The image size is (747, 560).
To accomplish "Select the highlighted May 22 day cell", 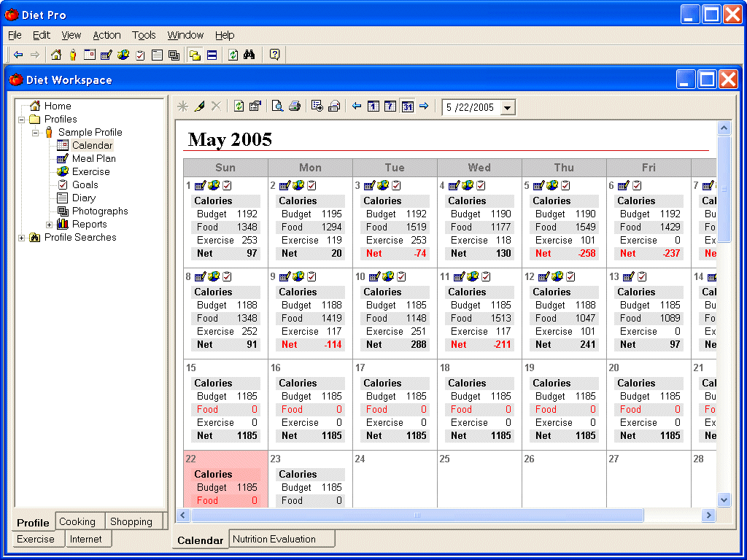I will [226, 478].
